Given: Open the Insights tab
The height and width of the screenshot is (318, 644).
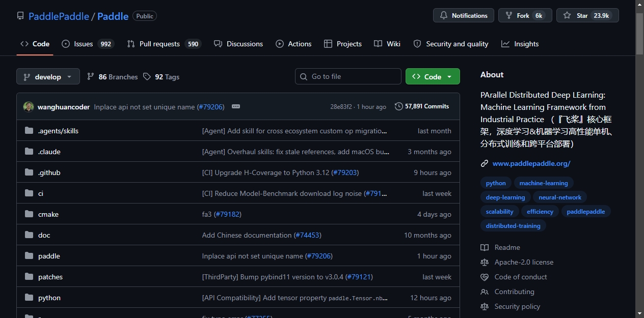Looking at the screenshot, I should (x=520, y=44).
